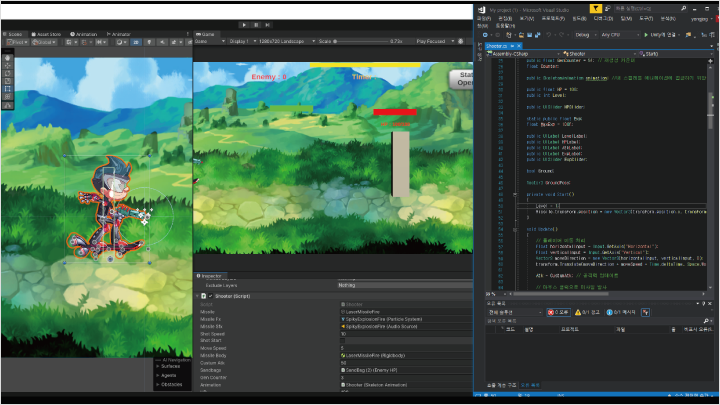720x405 pixels.
Task: Collapse the Shooter (Script) component
Action: pyautogui.click(x=198, y=296)
